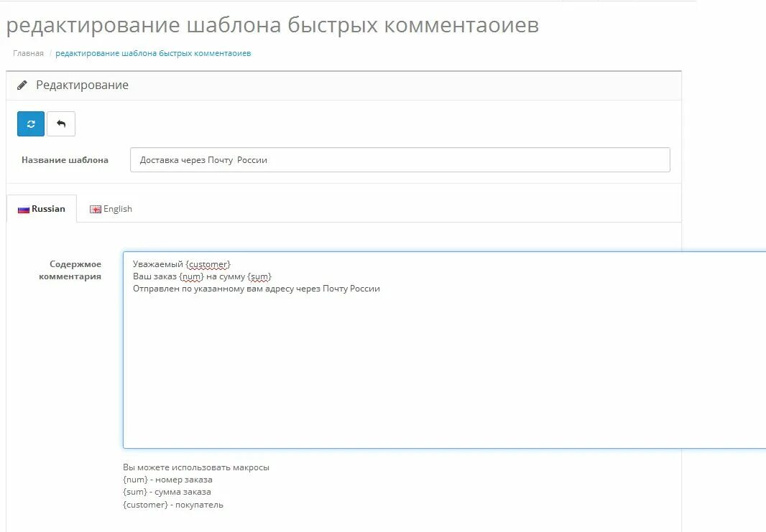Click the pencil icon beside Редактирование
The width and height of the screenshot is (766, 532).
(22, 85)
